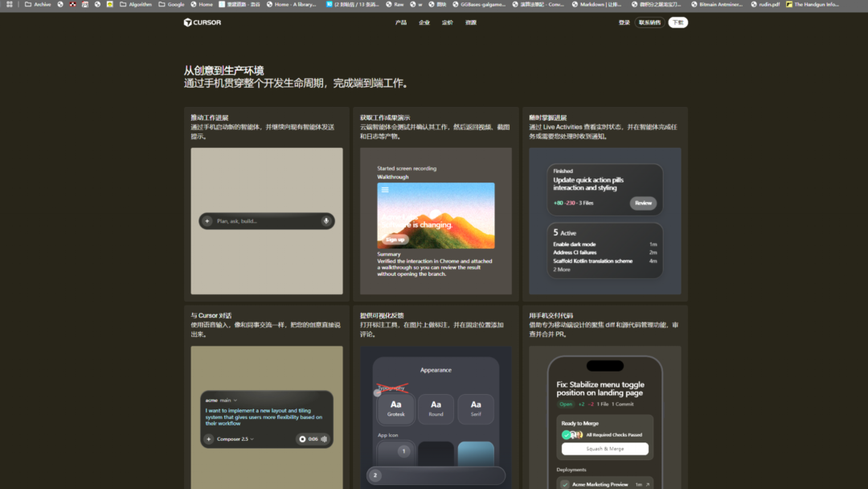Click the numbered comment marker 1 on App Icon
This screenshot has width=868, height=489.
pyautogui.click(x=403, y=450)
